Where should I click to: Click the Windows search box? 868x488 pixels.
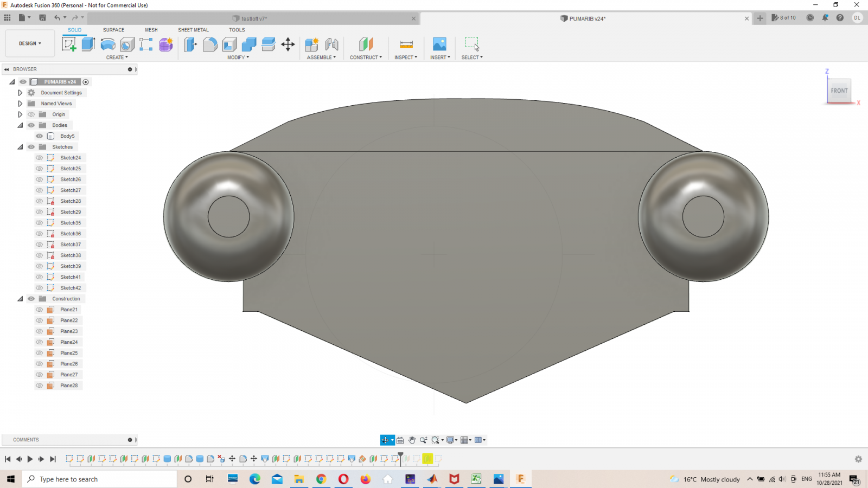click(x=100, y=479)
